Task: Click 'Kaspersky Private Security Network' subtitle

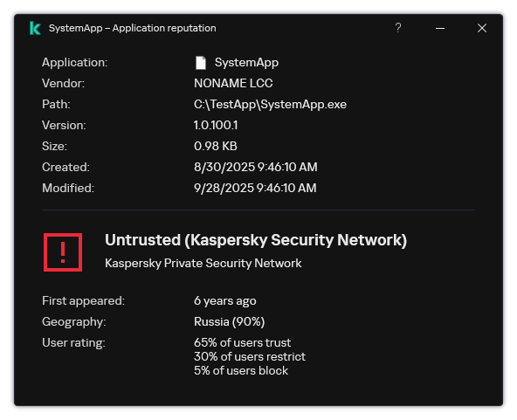Action: [203, 263]
